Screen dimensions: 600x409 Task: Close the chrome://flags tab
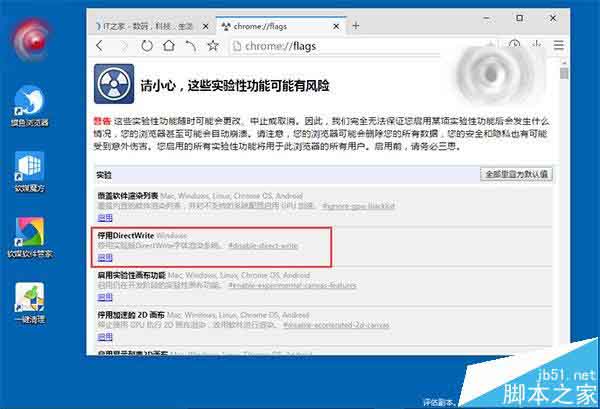(x=336, y=26)
